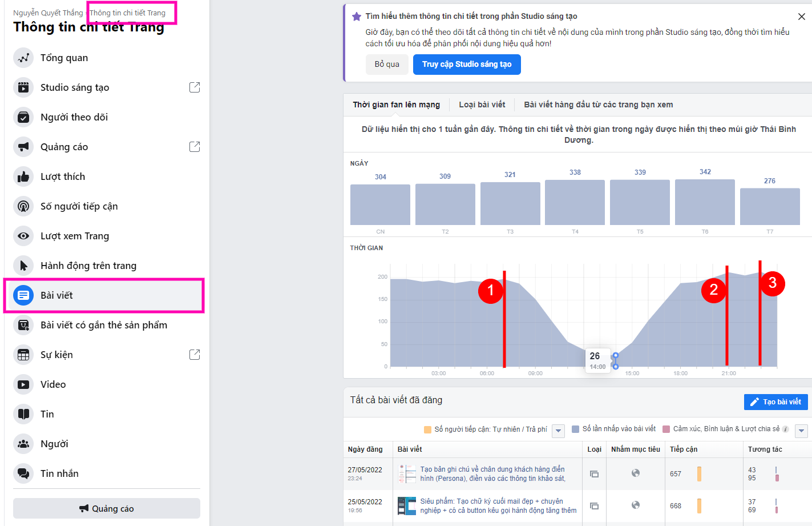Click post type icon for 27/05/2022 row
812x526 pixels.
(x=594, y=474)
